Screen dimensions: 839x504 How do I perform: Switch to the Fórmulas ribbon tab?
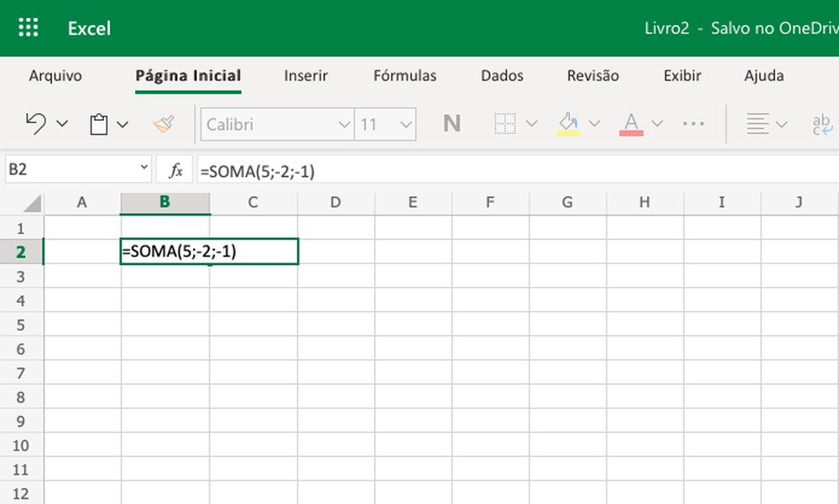[404, 75]
